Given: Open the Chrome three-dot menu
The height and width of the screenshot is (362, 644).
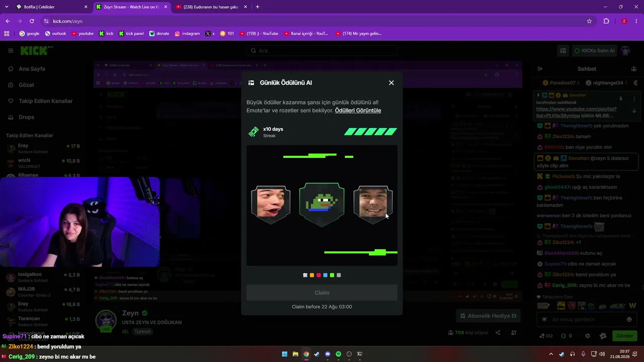Looking at the screenshot, I should 637,21.
